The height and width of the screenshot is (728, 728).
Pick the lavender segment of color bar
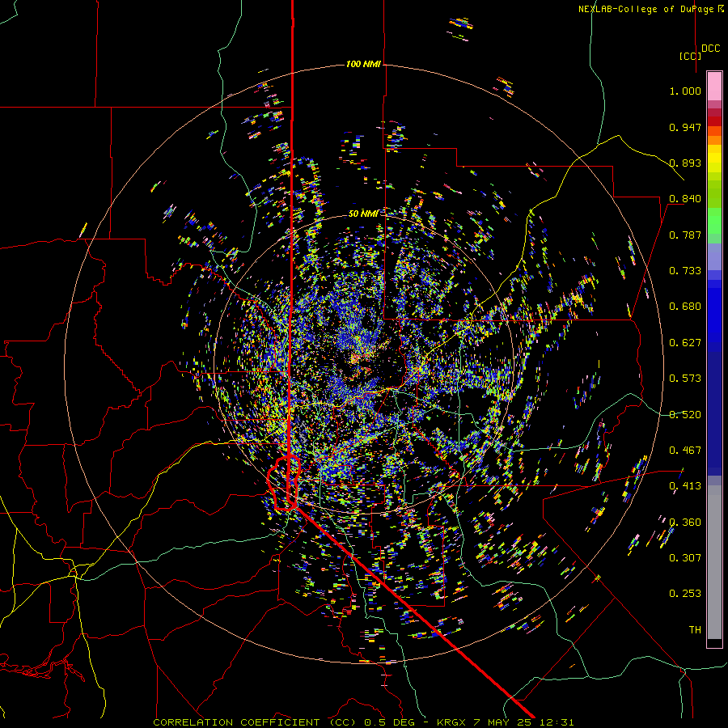pyautogui.click(x=714, y=256)
